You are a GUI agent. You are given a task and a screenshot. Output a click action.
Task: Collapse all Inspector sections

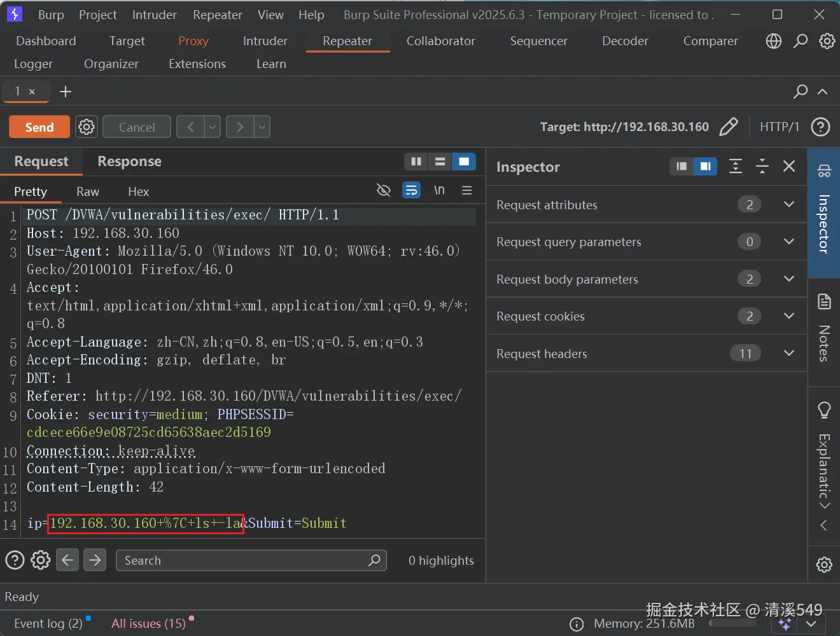[762, 166]
